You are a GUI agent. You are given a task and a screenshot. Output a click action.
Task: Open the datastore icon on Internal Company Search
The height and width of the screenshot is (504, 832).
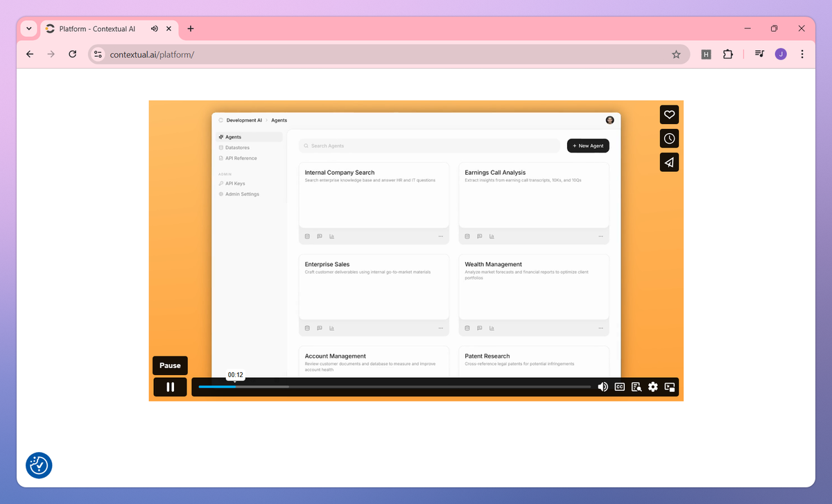(x=307, y=236)
